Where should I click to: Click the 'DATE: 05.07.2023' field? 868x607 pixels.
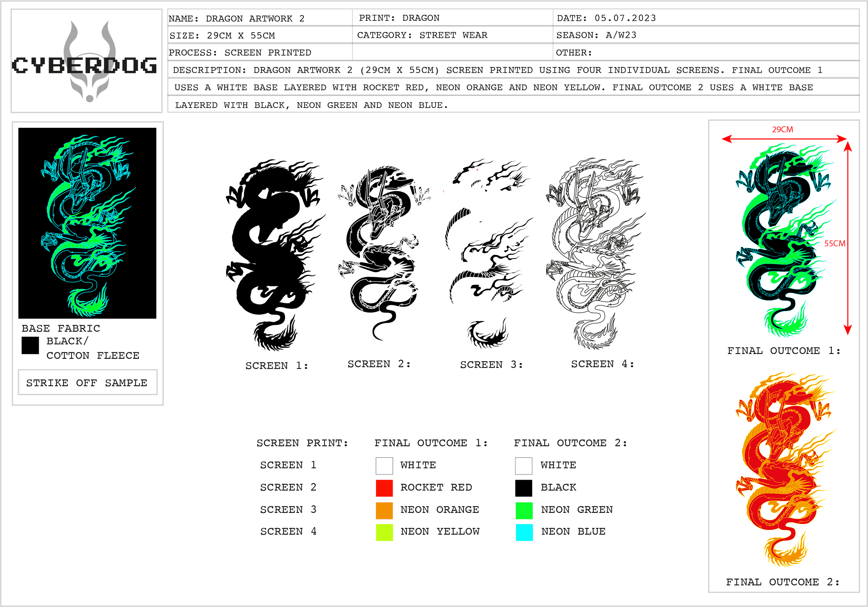pyautogui.click(x=706, y=18)
